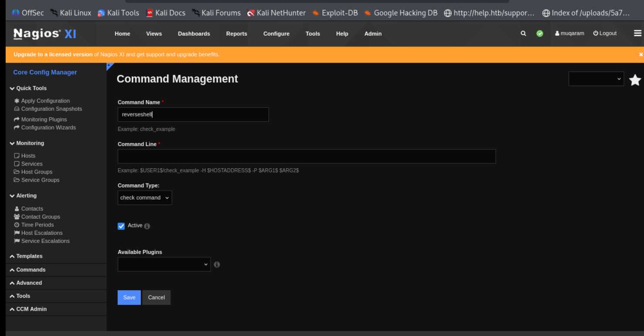Expand the CCM Admin section
Viewport: 644px width, 336px height.
31,309
